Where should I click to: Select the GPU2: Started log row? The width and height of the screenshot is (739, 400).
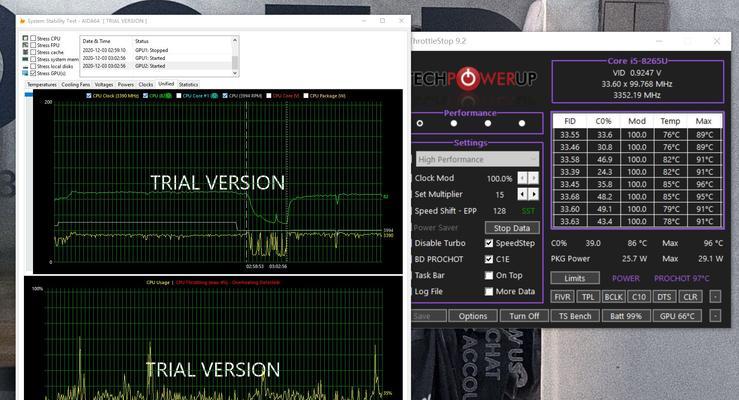(156, 66)
